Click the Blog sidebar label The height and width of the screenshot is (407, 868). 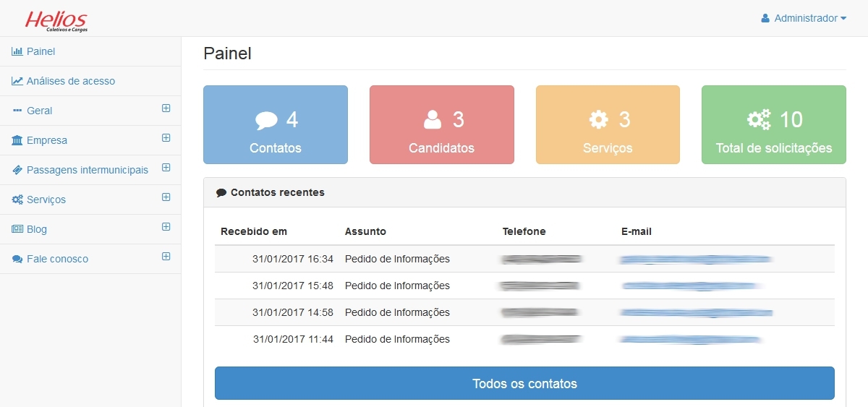point(37,229)
